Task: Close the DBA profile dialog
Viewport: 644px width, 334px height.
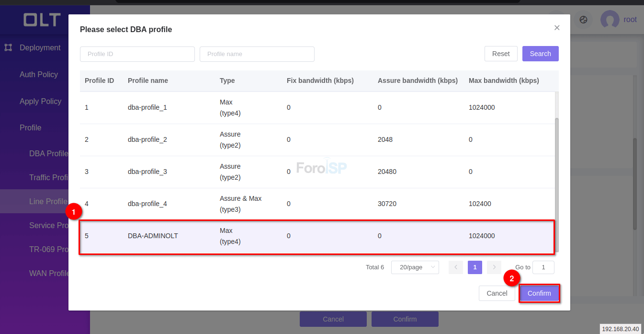Action: click(x=557, y=28)
